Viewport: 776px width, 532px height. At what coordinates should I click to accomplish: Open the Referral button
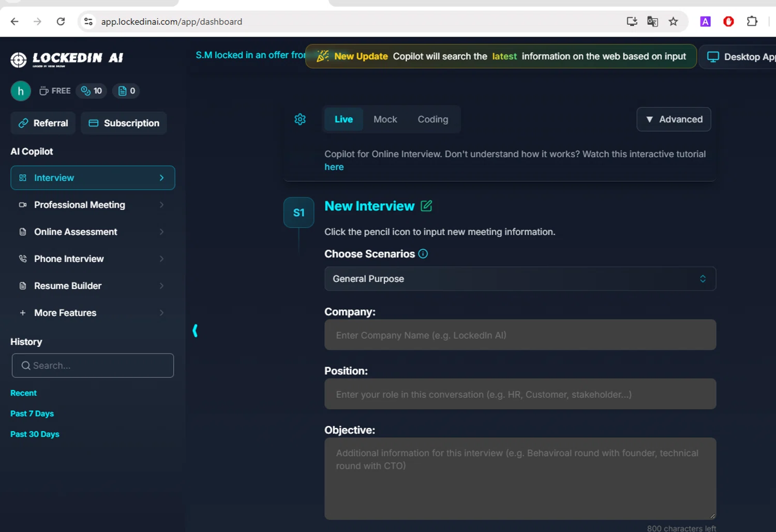43,123
